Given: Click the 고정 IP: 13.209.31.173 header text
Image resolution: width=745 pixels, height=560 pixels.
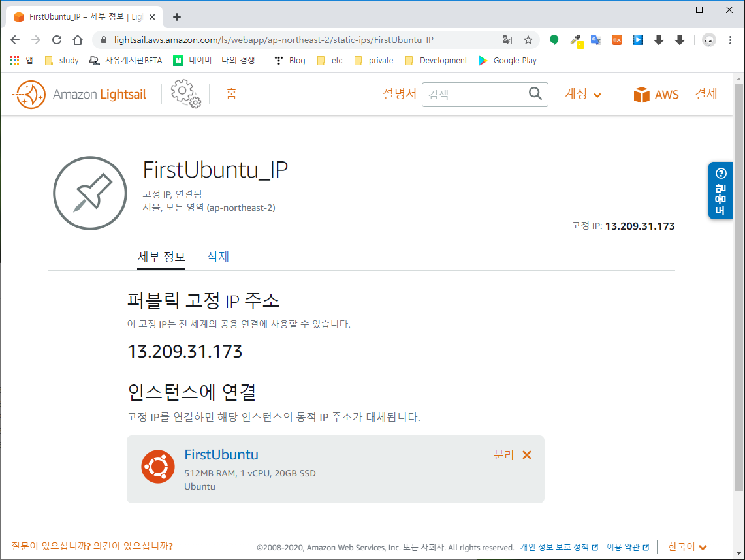Looking at the screenshot, I should pyautogui.click(x=623, y=226).
